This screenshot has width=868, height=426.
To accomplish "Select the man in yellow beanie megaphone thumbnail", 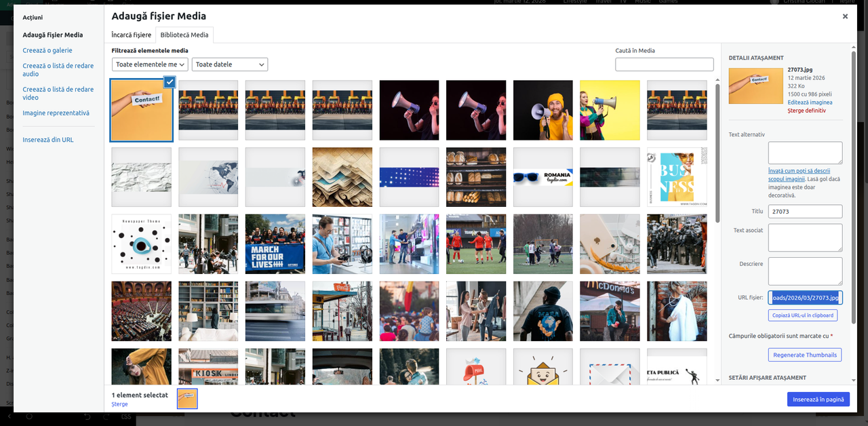I will 543,111.
